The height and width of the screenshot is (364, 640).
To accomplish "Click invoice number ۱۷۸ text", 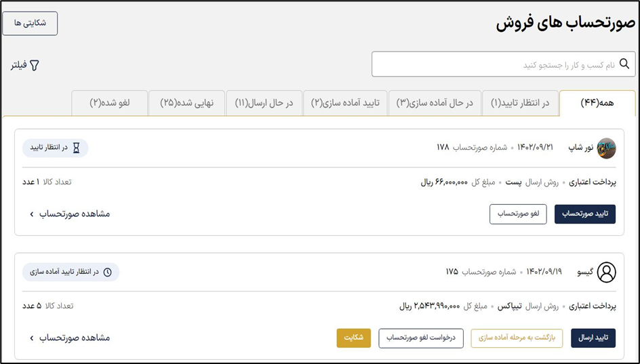I will point(443,148).
